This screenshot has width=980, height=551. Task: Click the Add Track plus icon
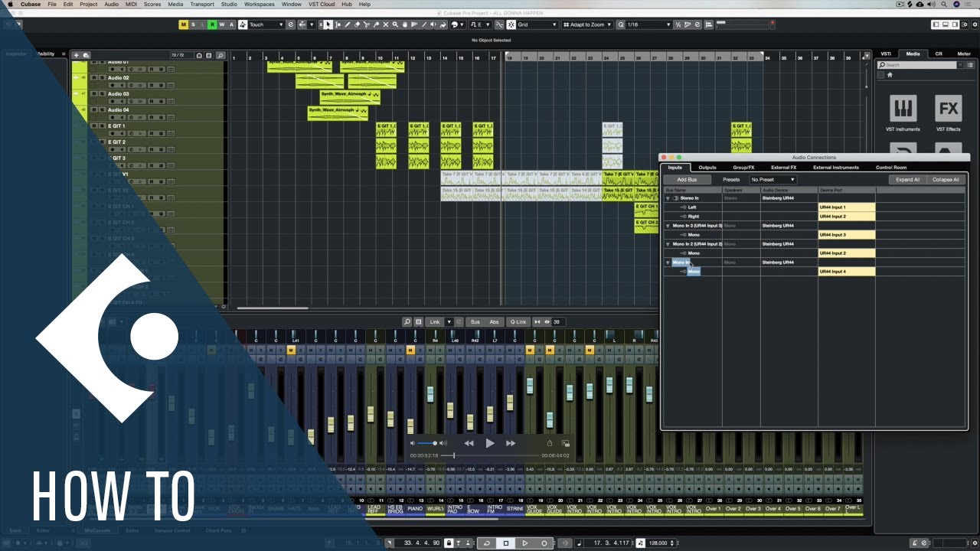click(76, 55)
